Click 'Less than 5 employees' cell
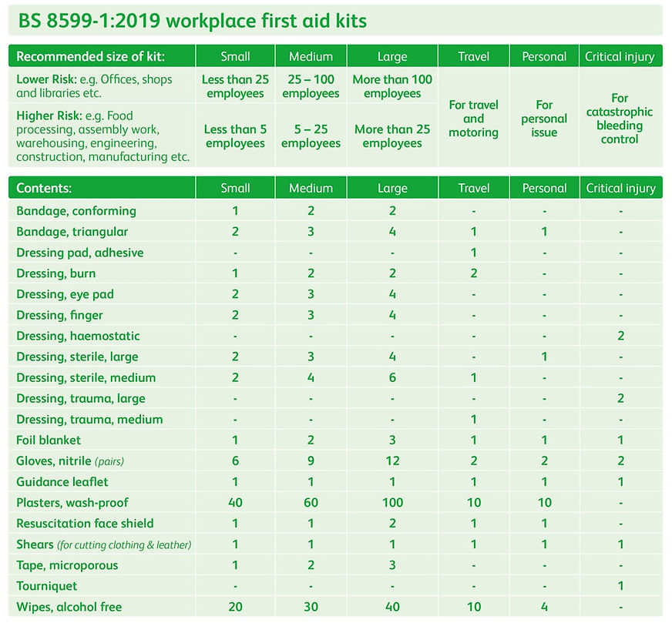Image resolution: width=672 pixels, height=623 pixels. pyautogui.click(x=235, y=136)
